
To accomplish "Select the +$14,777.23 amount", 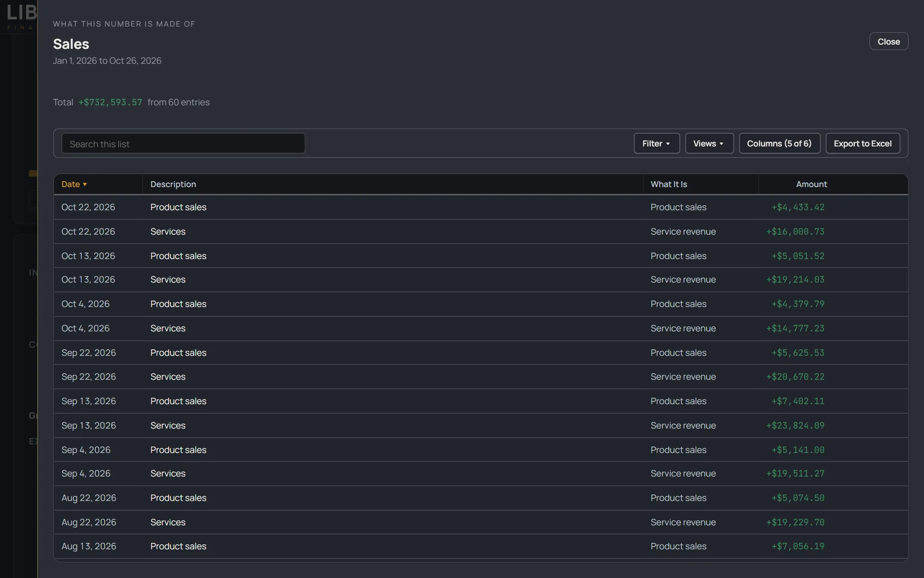I will [795, 328].
